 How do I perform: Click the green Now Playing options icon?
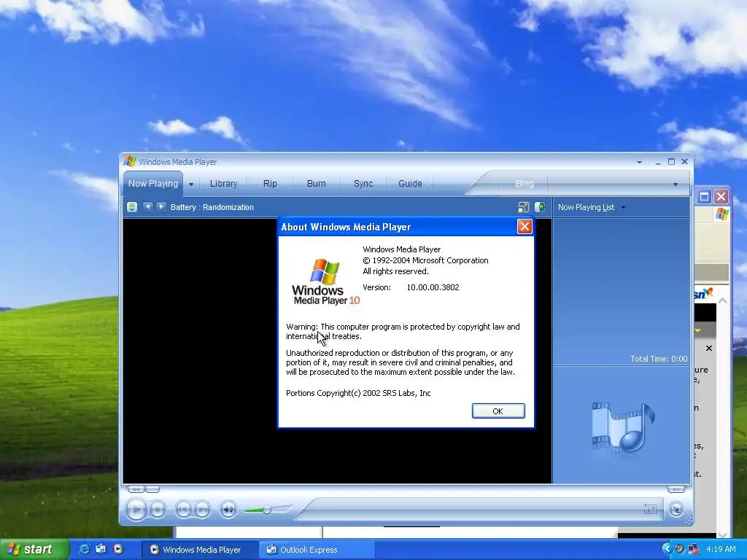tap(132, 207)
